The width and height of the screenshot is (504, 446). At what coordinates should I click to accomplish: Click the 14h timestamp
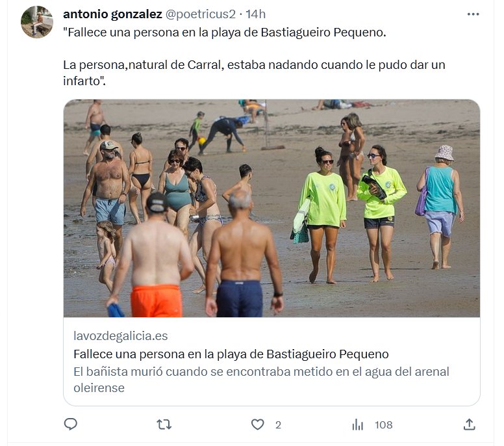coord(255,14)
